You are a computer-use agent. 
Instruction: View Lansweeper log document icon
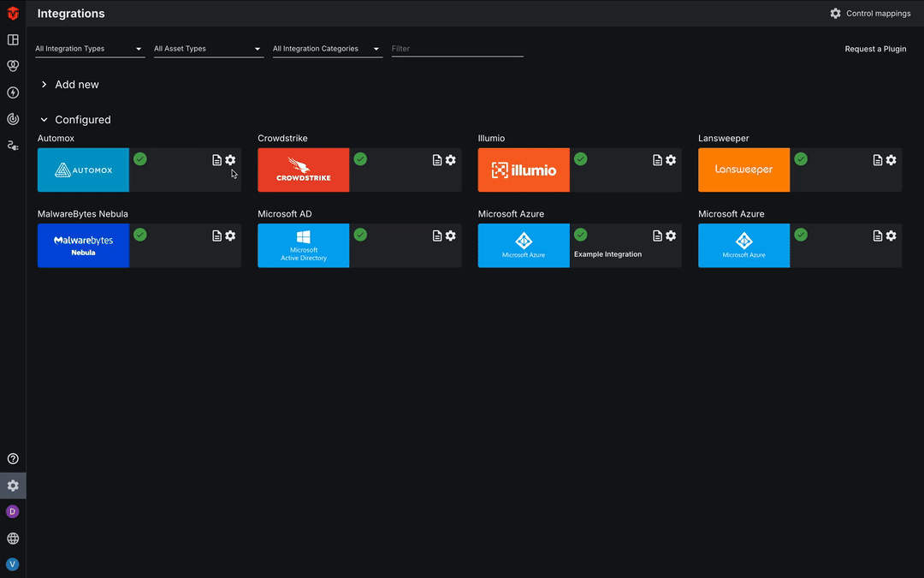pyautogui.click(x=878, y=160)
